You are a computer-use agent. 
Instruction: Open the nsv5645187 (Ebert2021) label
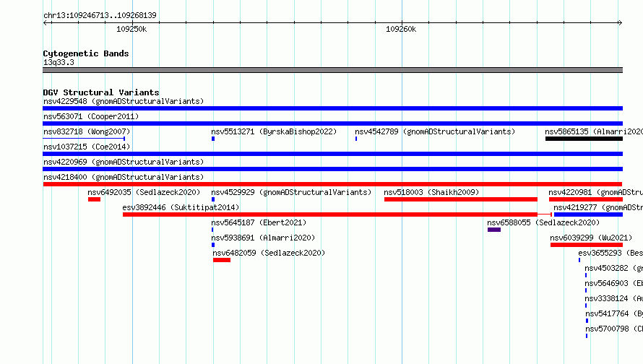tap(259, 222)
